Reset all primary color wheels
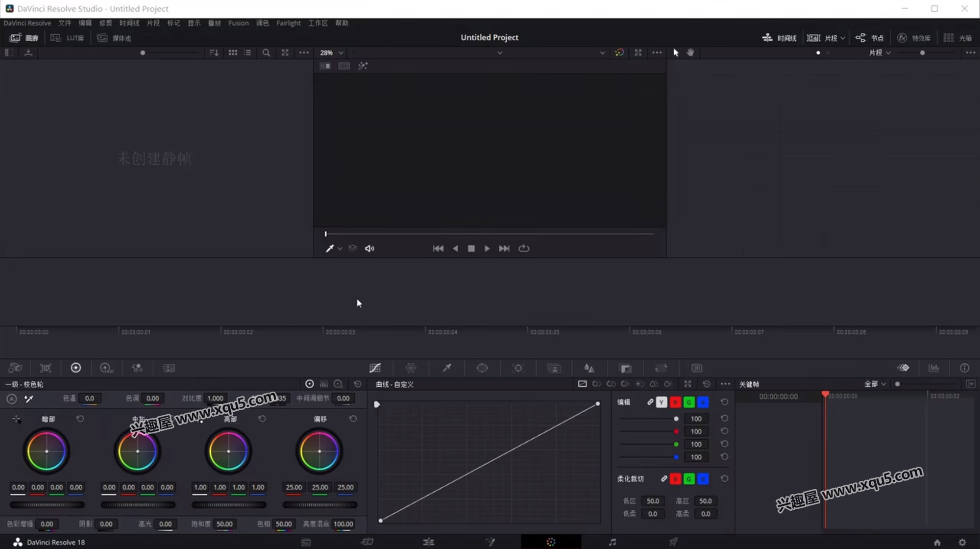This screenshot has width=980, height=549. [358, 384]
